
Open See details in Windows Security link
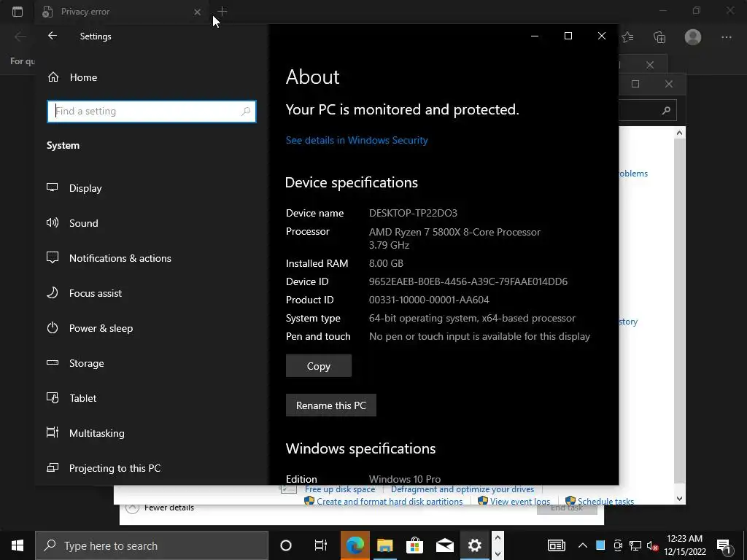(x=357, y=140)
